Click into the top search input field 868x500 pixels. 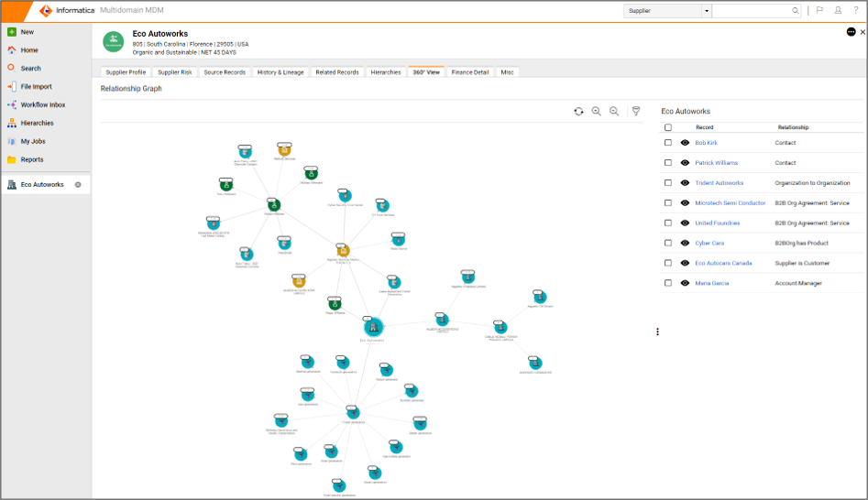pos(752,11)
